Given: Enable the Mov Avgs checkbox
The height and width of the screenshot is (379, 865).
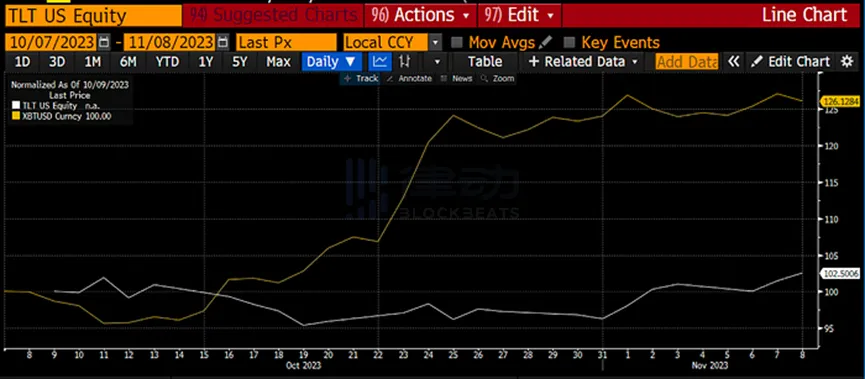Looking at the screenshot, I should [457, 42].
